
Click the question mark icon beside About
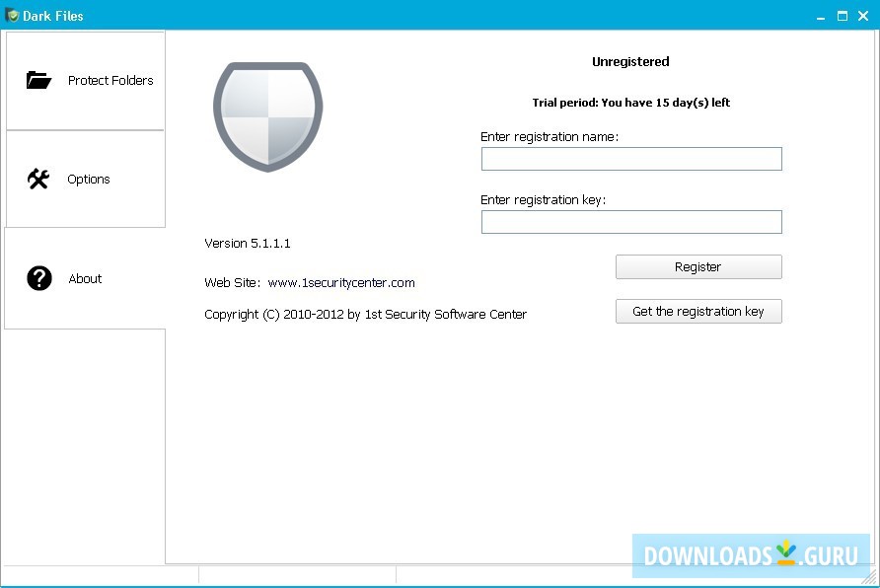click(39, 278)
